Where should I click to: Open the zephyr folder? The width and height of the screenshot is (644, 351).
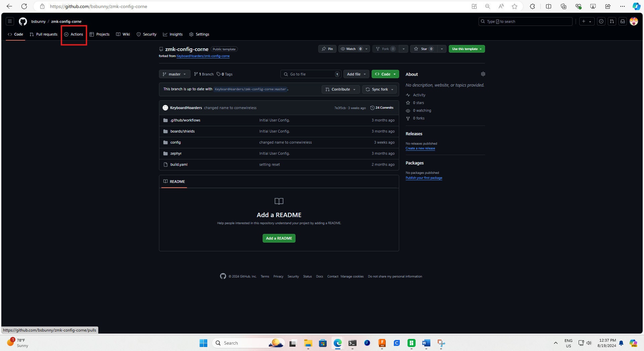(x=176, y=153)
